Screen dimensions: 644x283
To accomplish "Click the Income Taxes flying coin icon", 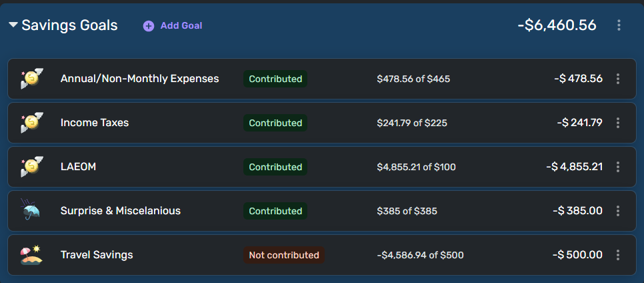I will pos(31,123).
